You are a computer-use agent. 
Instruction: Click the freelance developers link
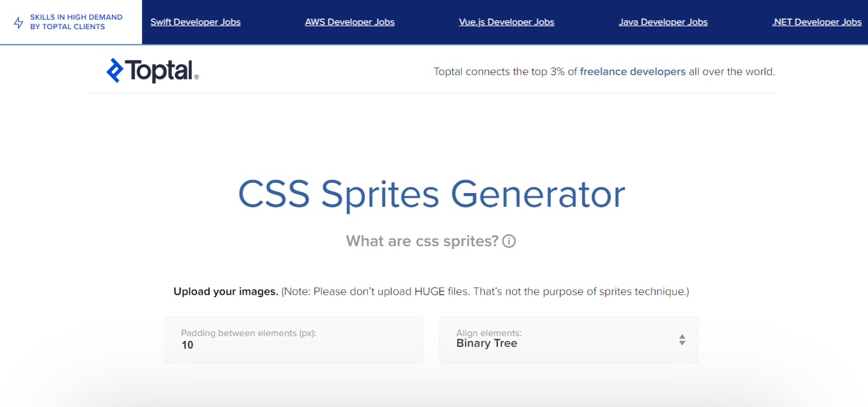632,71
